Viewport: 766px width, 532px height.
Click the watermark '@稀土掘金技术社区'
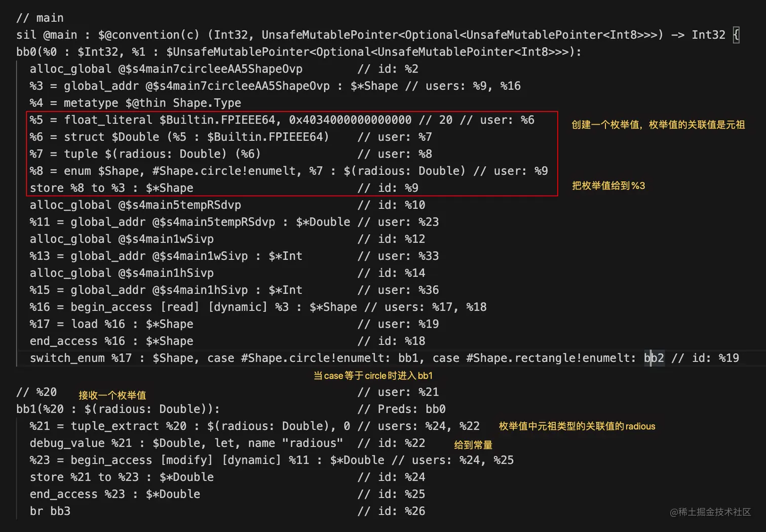click(x=710, y=512)
